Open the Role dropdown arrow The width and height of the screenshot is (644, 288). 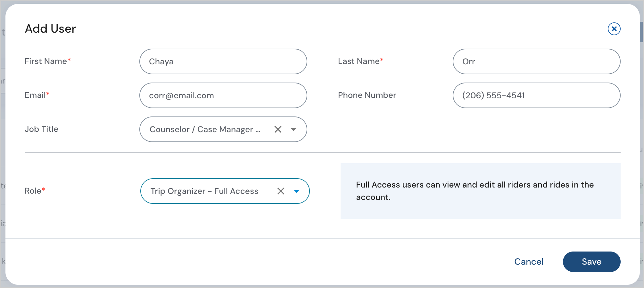pos(296,191)
